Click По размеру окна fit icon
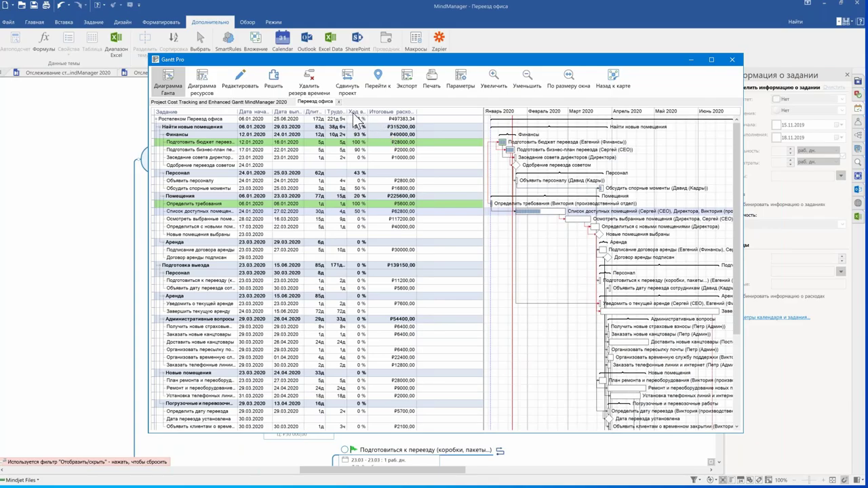868x488 pixels. [x=568, y=75]
